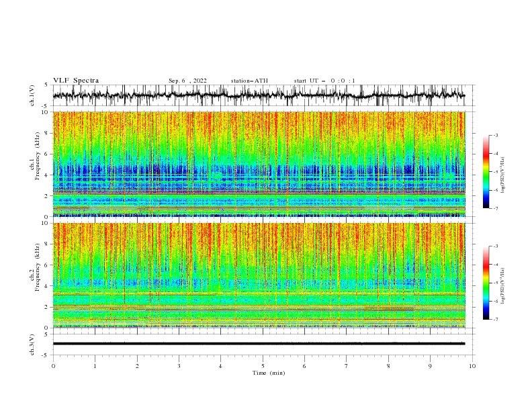
Task: Click the "5" tick on ch.1(V) axis
Action: pyautogui.click(x=46, y=85)
